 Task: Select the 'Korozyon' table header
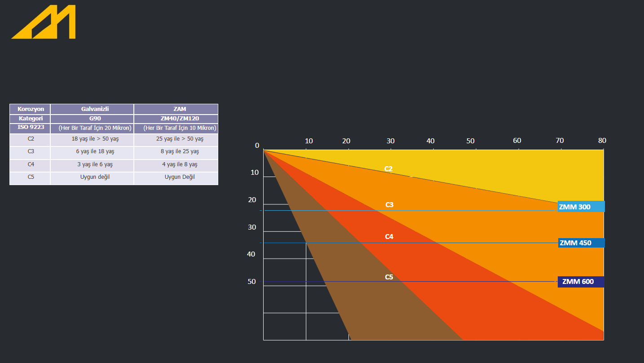coord(30,109)
